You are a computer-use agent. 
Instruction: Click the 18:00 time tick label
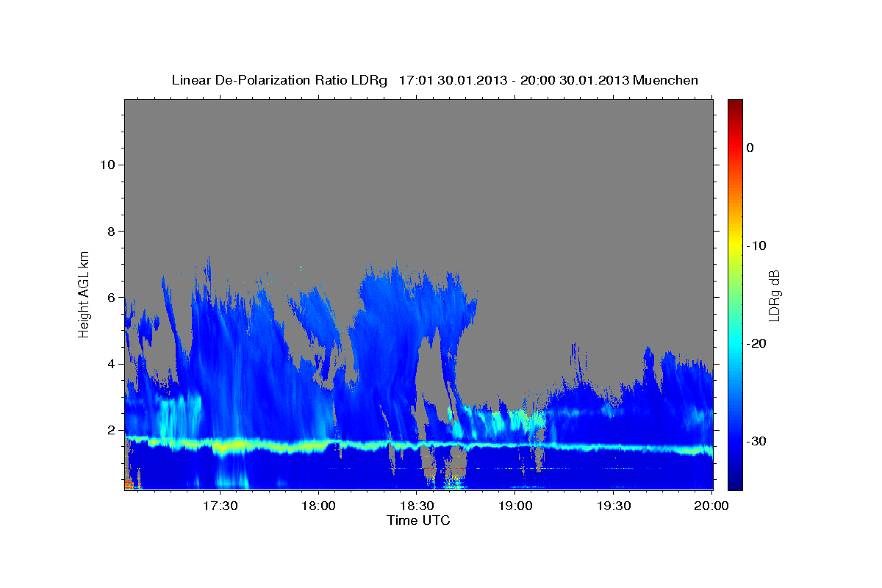click(318, 506)
